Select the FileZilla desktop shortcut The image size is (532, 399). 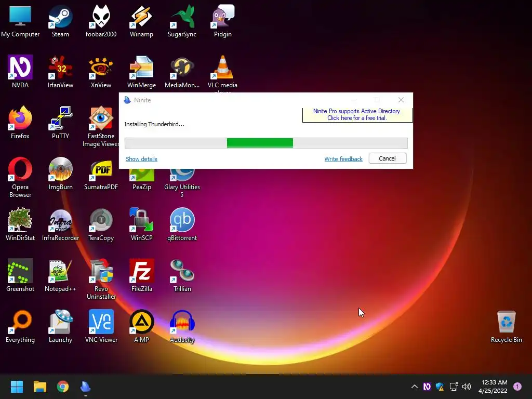click(x=141, y=275)
